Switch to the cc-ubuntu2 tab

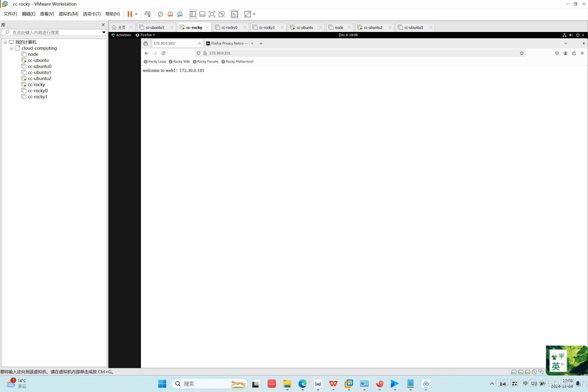click(373, 28)
